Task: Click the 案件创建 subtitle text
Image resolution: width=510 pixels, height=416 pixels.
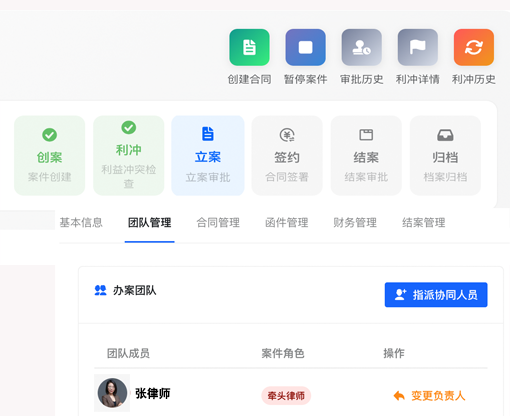Action: [49, 177]
